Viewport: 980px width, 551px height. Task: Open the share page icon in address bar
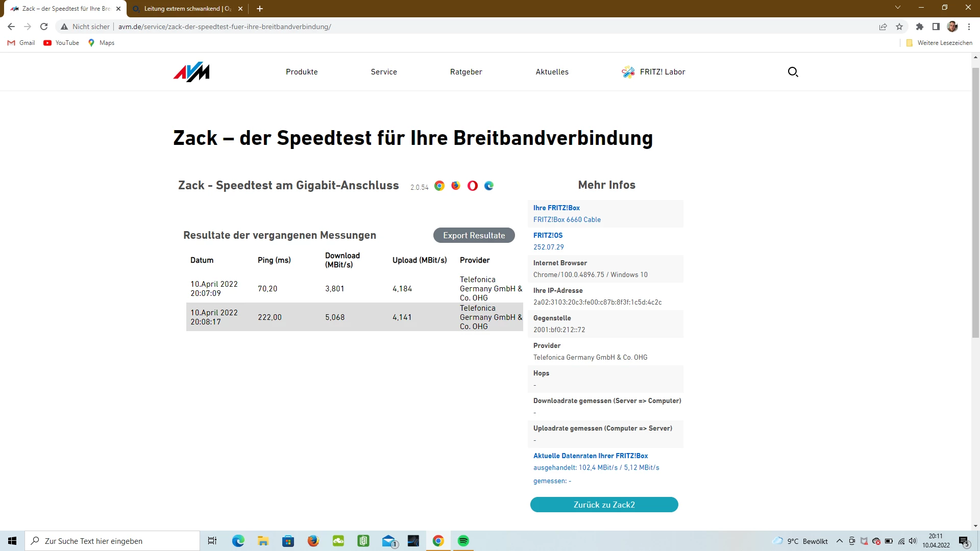(883, 27)
